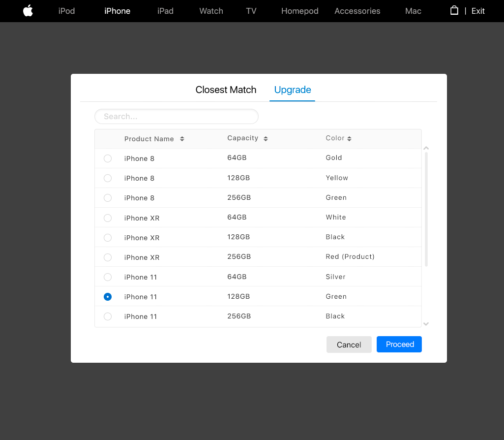Switch to the Closest Match tab

(226, 90)
